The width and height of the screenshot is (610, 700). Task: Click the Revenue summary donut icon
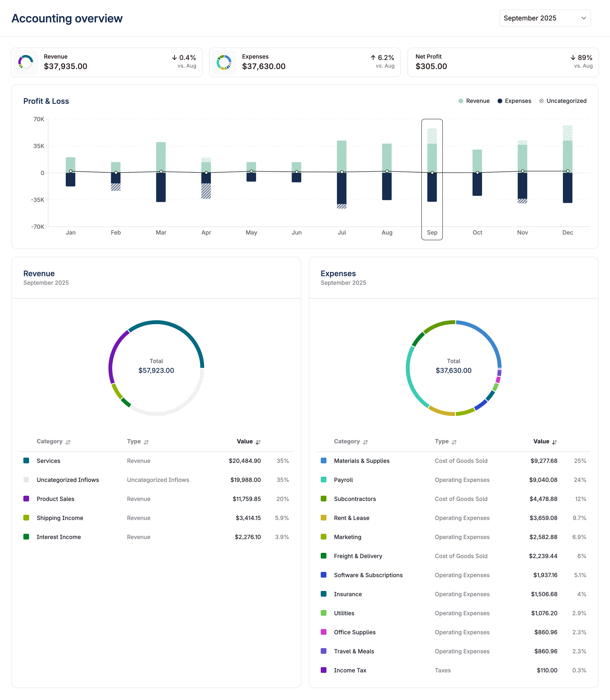[x=26, y=63]
